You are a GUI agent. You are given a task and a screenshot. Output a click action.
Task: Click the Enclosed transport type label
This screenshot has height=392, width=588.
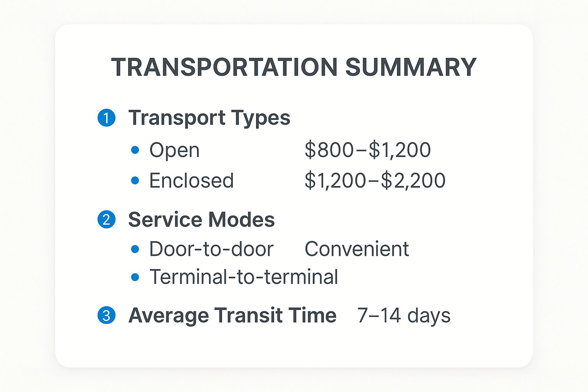point(191,181)
